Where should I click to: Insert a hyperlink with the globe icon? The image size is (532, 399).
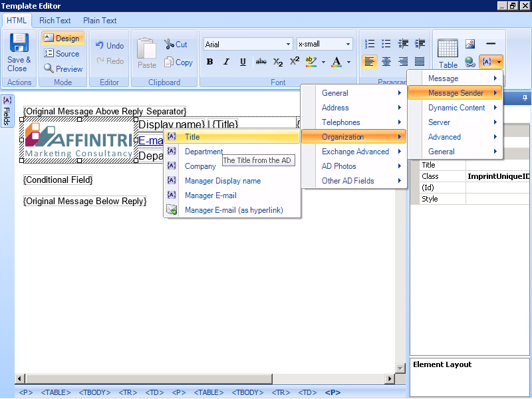470,62
